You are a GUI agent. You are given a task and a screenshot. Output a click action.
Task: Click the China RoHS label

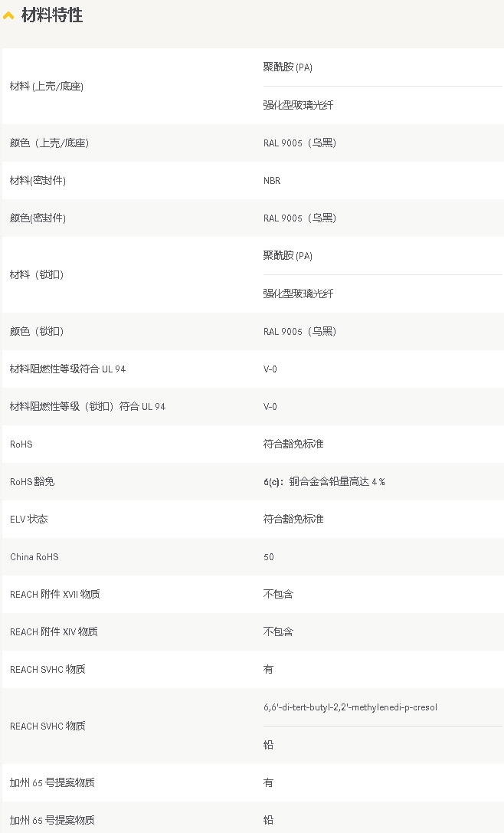coord(34,557)
